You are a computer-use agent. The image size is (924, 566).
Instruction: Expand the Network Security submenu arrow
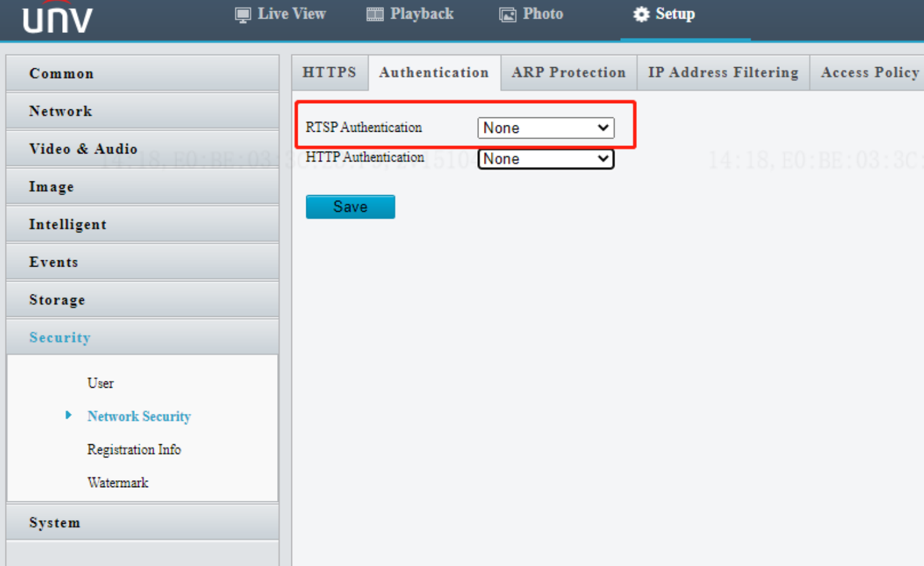pos(68,416)
